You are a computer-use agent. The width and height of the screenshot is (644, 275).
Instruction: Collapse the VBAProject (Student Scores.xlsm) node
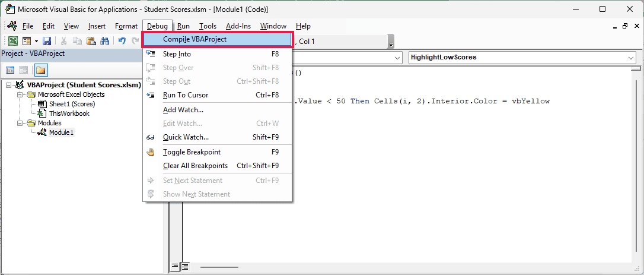point(9,85)
